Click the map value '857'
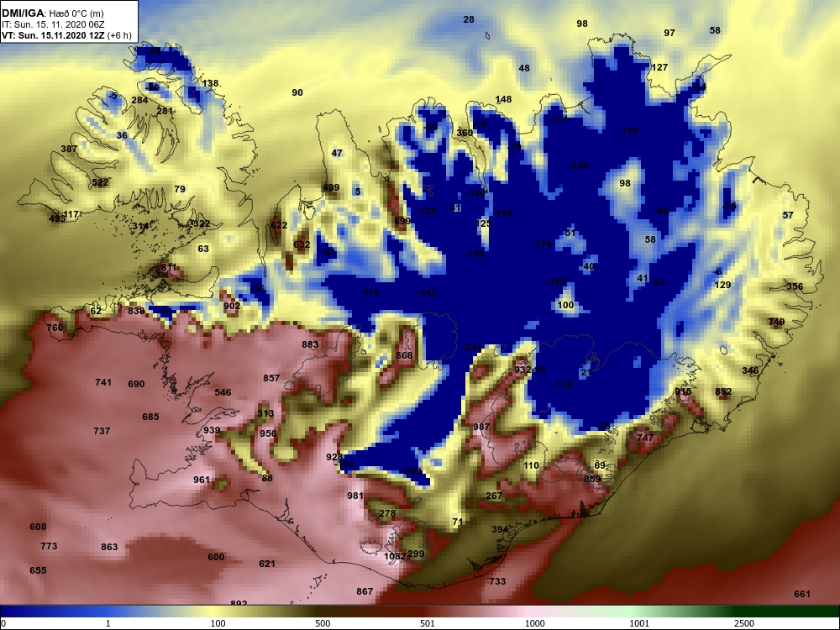 click(271, 378)
